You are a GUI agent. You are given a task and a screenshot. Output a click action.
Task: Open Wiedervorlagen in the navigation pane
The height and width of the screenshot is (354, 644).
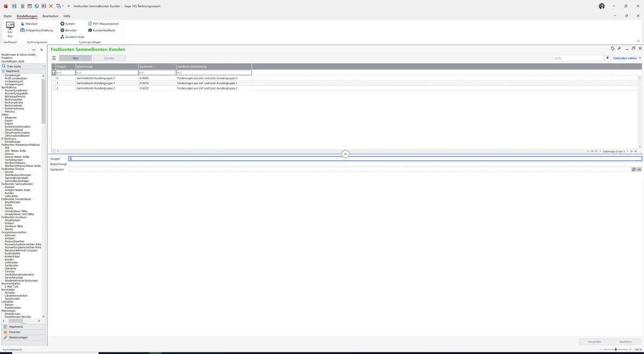click(x=23, y=337)
